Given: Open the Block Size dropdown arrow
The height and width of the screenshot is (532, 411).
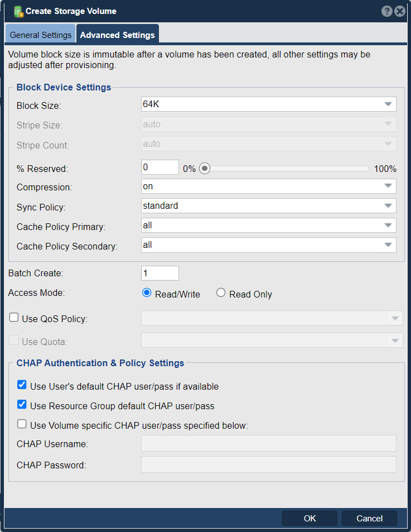Looking at the screenshot, I should pyautogui.click(x=388, y=104).
